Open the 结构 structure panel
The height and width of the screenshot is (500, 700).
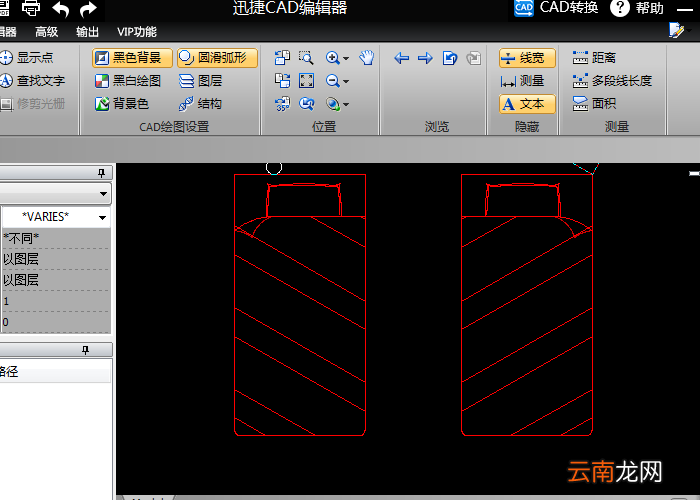[200, 104]
